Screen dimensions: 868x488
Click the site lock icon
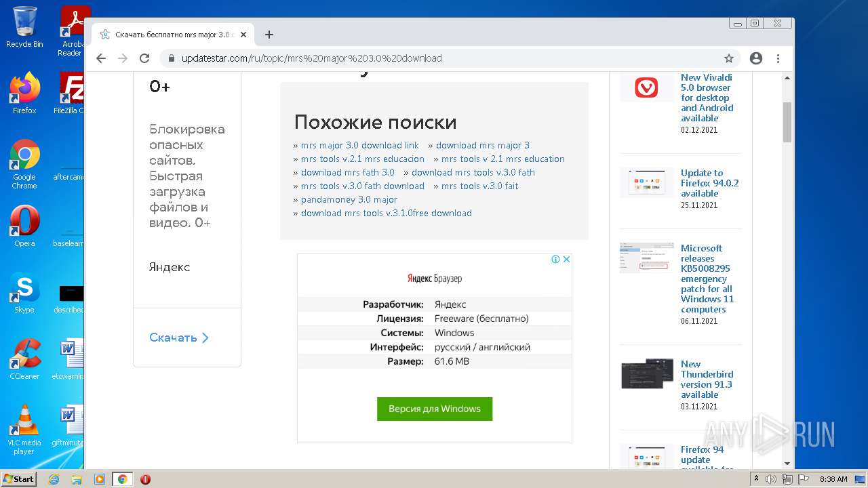click(172, 58)
